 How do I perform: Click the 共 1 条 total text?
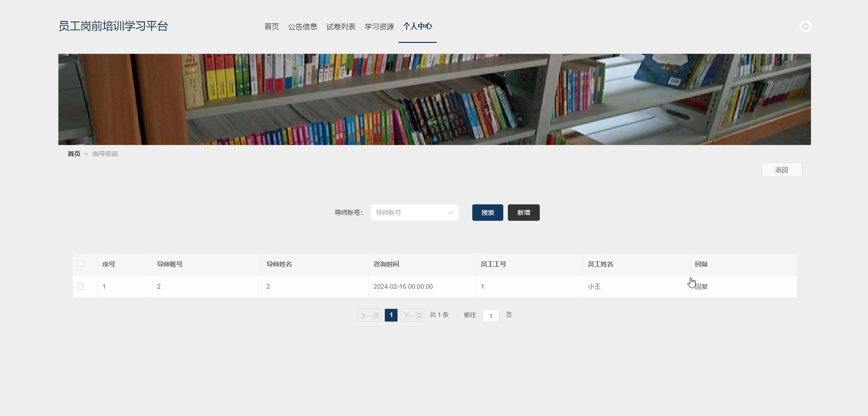click(439, 315)
